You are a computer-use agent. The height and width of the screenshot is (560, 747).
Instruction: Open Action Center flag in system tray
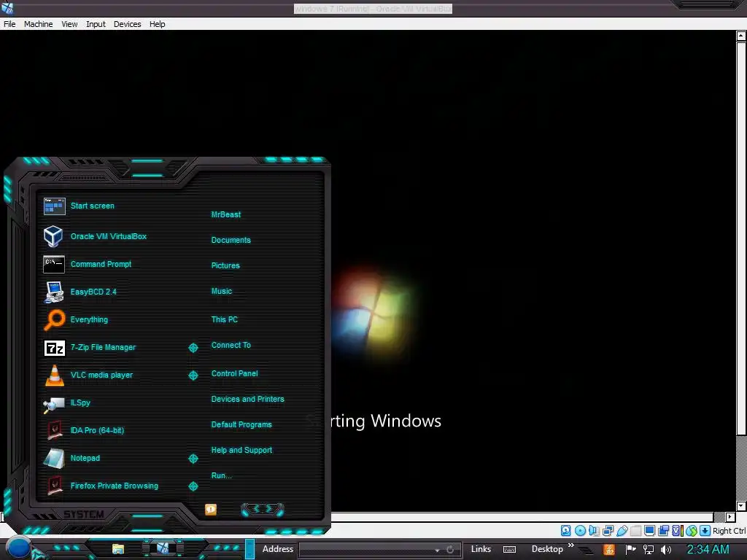631,550
